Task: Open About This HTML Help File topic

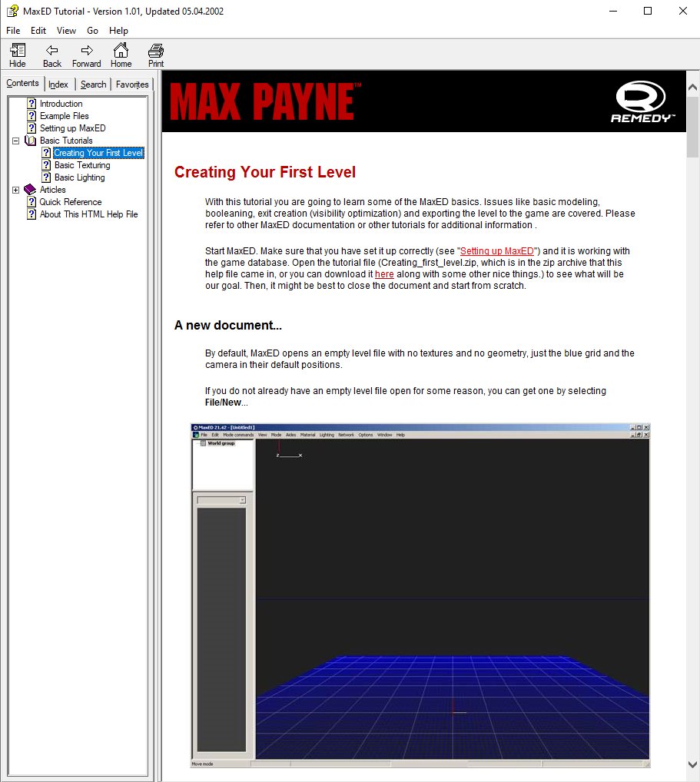Action: coord(89,214)
